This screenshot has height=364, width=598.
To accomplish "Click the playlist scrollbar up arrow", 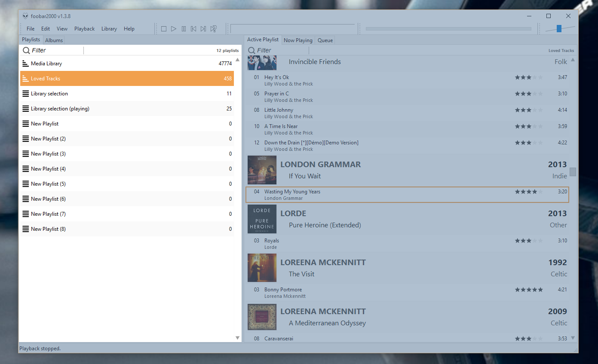I will pos(573,60).
